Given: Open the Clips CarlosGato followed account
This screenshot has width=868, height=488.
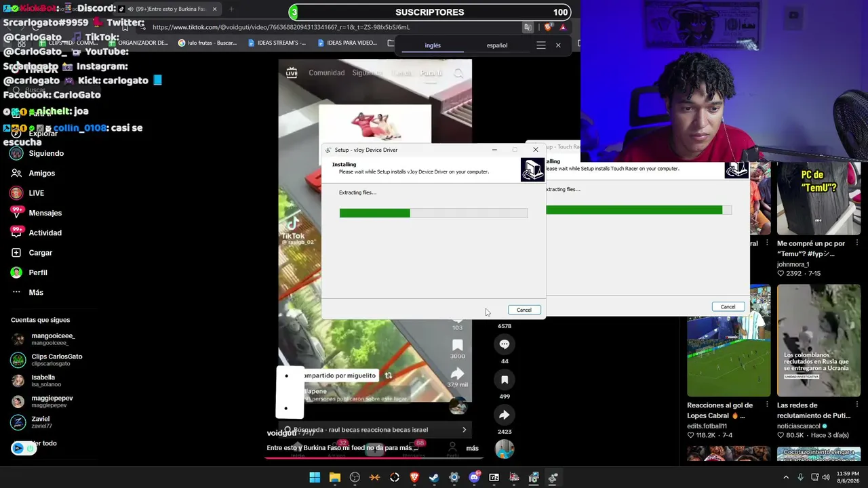Looking at the screenshot, I should point(47,360).
